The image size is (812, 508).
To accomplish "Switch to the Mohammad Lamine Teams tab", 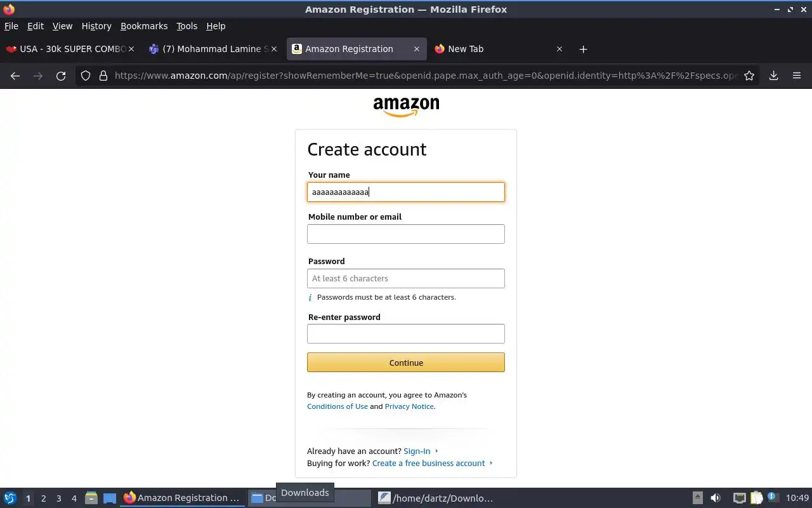I will 214,49.
